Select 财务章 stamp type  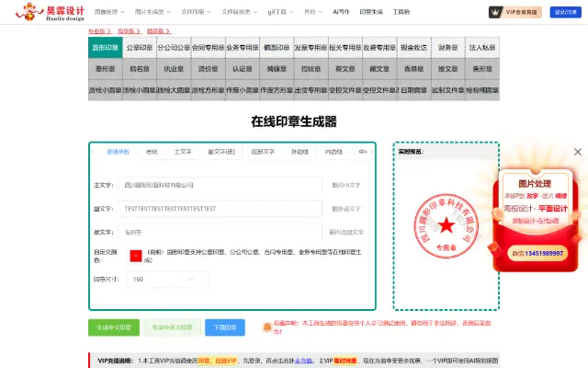point(448,48)
